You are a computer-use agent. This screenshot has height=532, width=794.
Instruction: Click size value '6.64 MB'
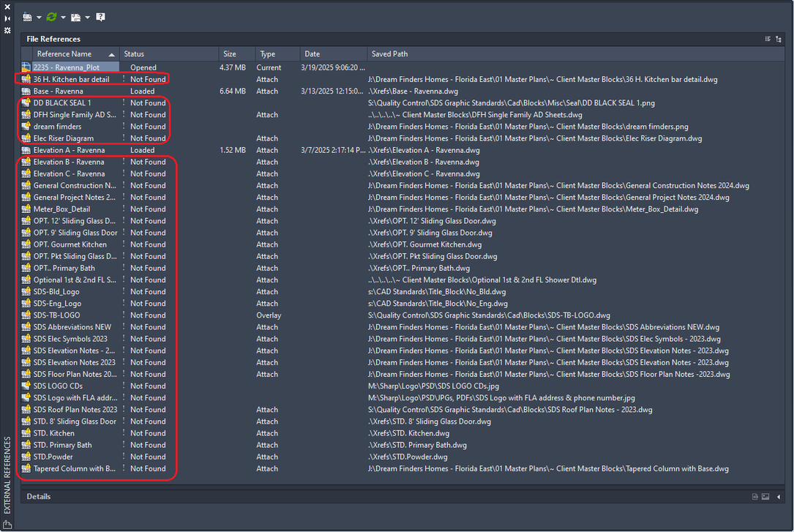click(x=233, y=91)
